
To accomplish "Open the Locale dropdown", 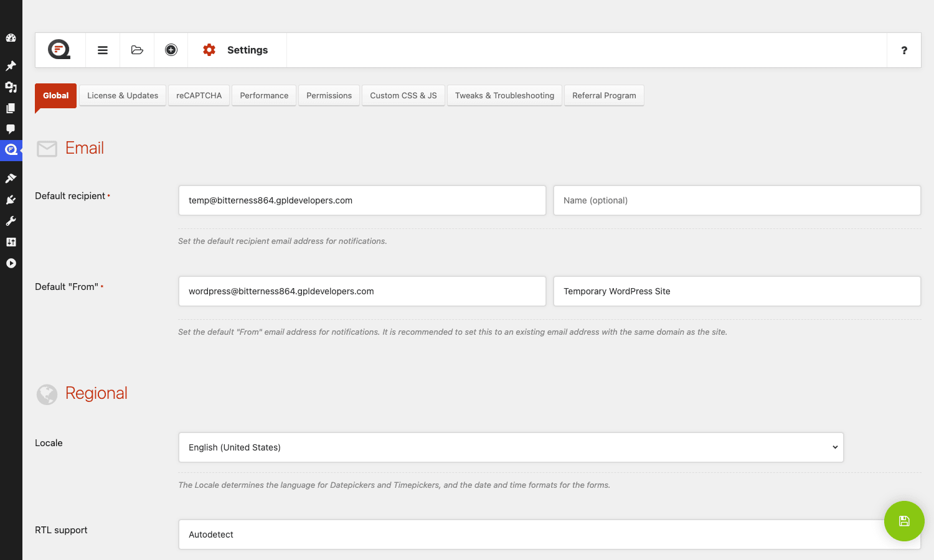I will pos(511,447).
